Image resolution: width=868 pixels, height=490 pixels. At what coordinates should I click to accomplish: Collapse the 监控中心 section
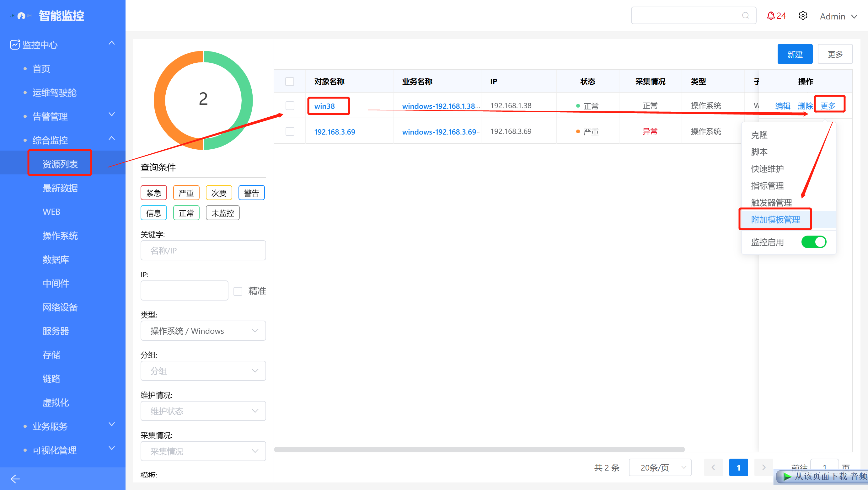(112, 43)
